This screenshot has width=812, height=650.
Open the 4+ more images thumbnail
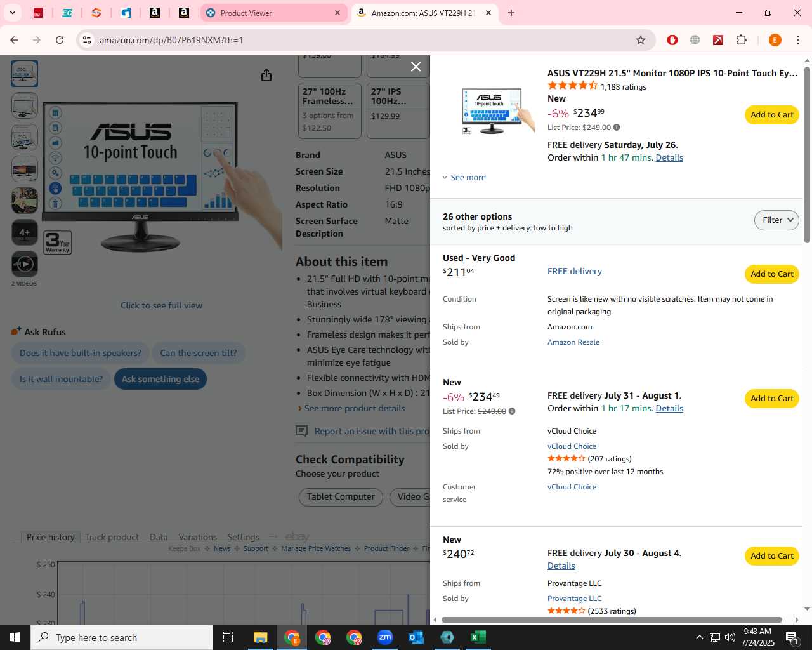point(25,232)
